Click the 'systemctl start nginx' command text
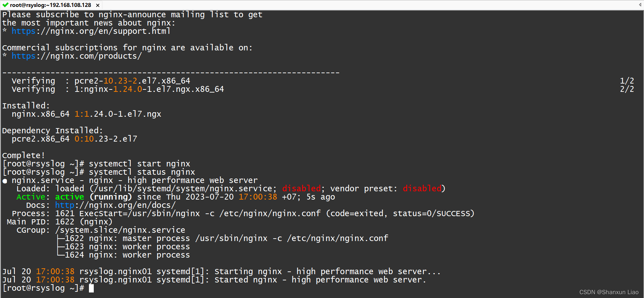This screenshot has width=644, height=298. click(140, 164)
